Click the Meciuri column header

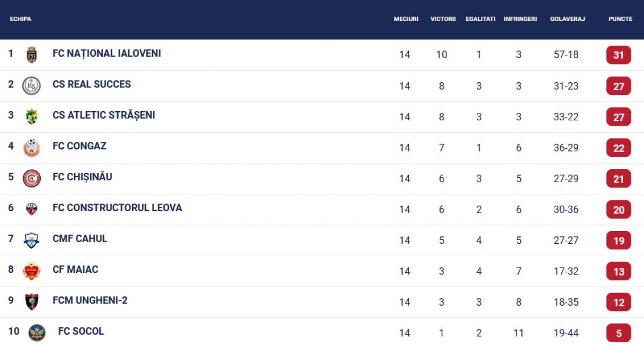(406, 19)
